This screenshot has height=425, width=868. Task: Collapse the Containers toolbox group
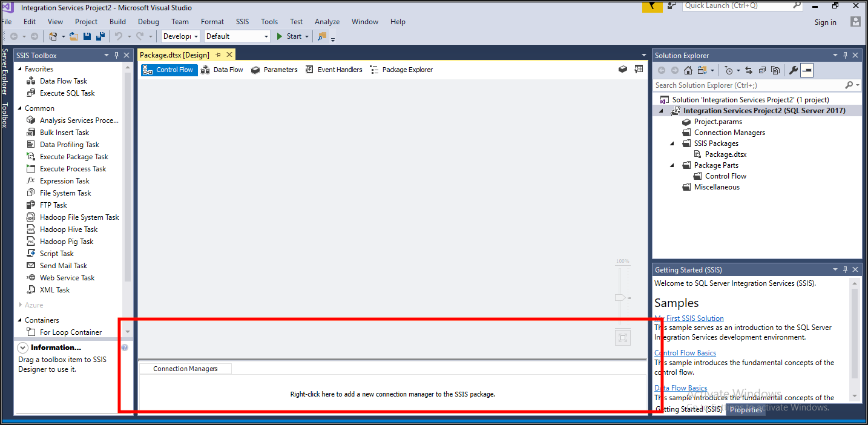19,320
